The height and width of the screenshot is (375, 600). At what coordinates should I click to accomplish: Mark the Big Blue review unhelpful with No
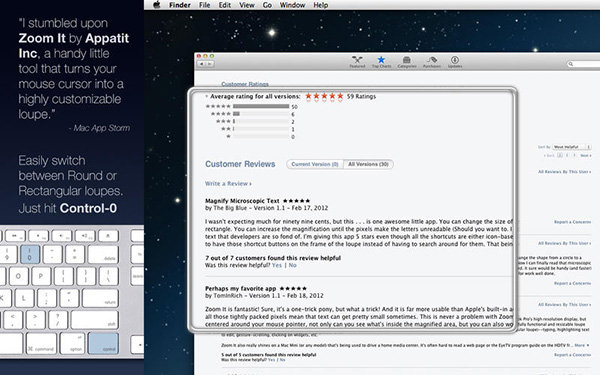[x=292, y=265]
